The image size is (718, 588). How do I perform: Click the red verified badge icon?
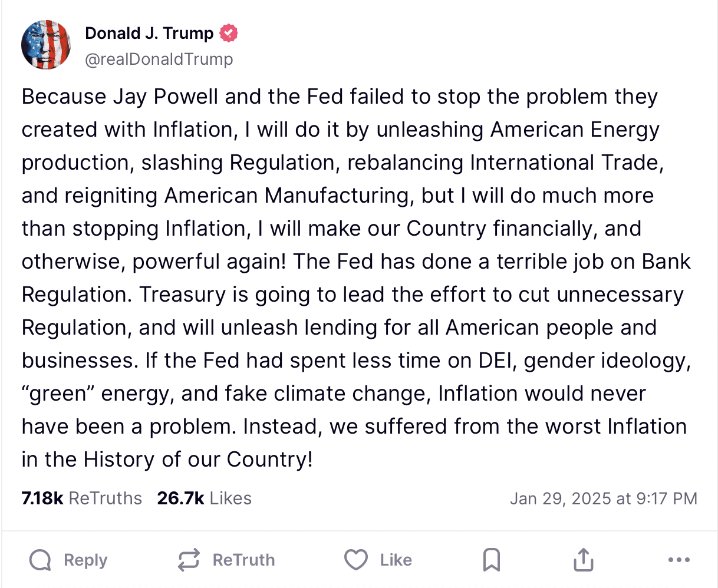(229, 33)
